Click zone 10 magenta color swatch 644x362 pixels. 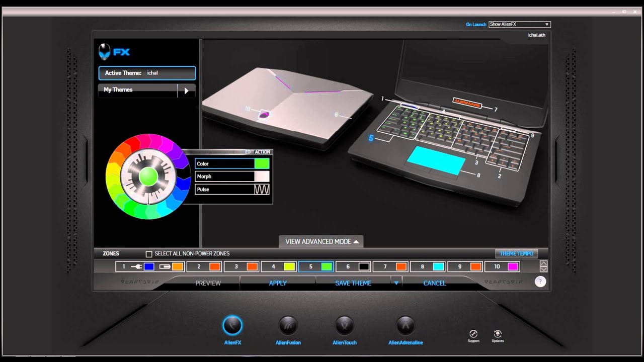click(x=513, y=267)
